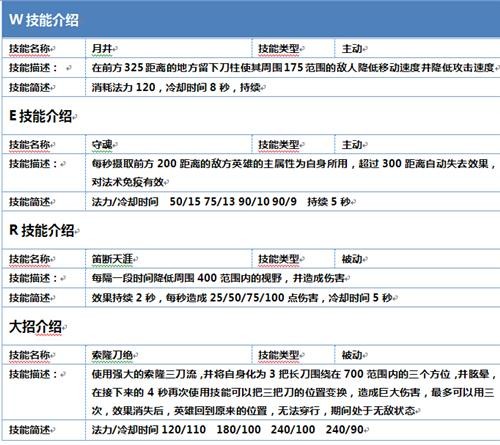The image size is (500, 445).
Task: Select the "笛断天涯" skill name cell
Action: [168, 259]
